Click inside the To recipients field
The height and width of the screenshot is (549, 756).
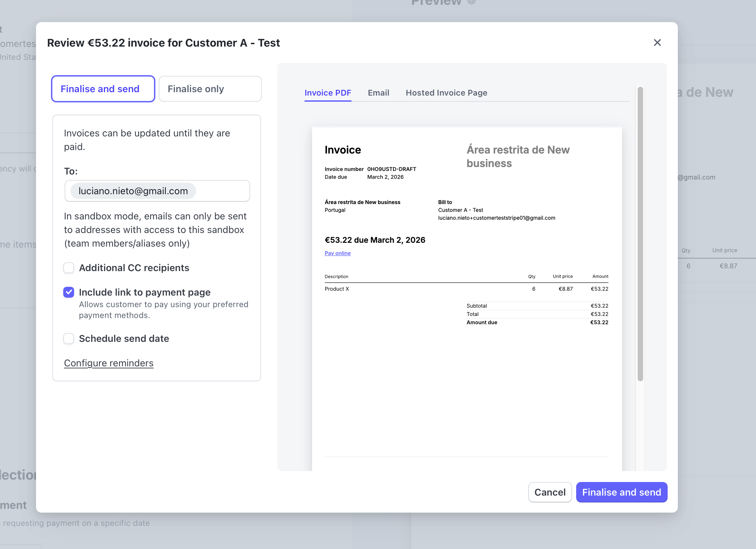tap(223, 191)
